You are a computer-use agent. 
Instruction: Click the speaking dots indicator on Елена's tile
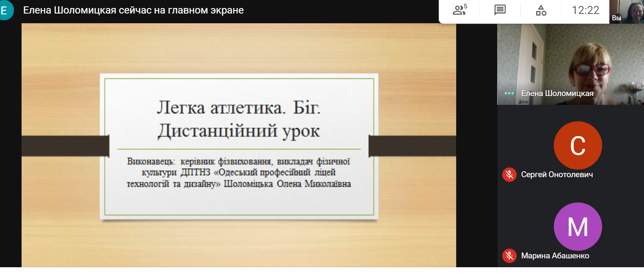coord(509,93)
